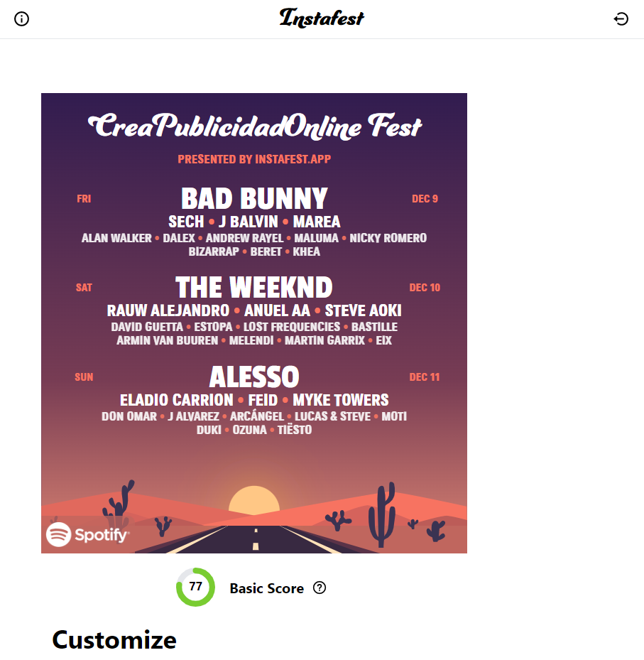Click the CreaPublicidadOnline Fest poster title

click(254, 127)
